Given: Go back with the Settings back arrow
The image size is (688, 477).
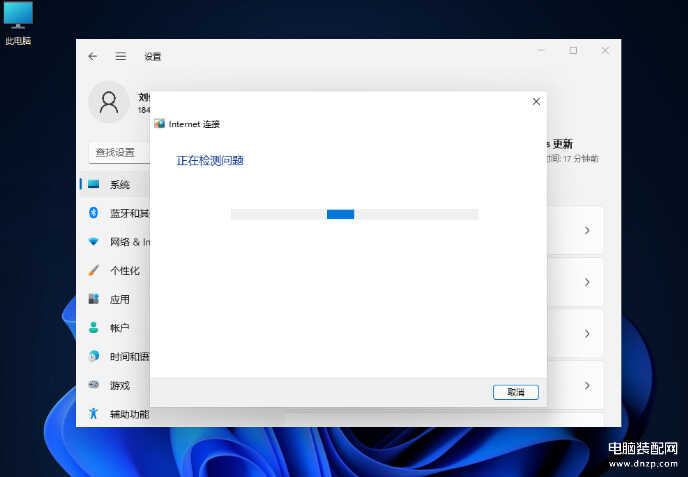Looking at the screenshot, I should click(x=93, y=56).
